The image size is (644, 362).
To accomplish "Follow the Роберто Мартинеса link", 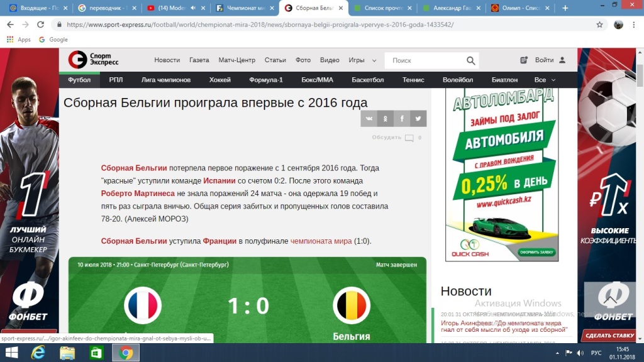I will (x=138, y=194).
